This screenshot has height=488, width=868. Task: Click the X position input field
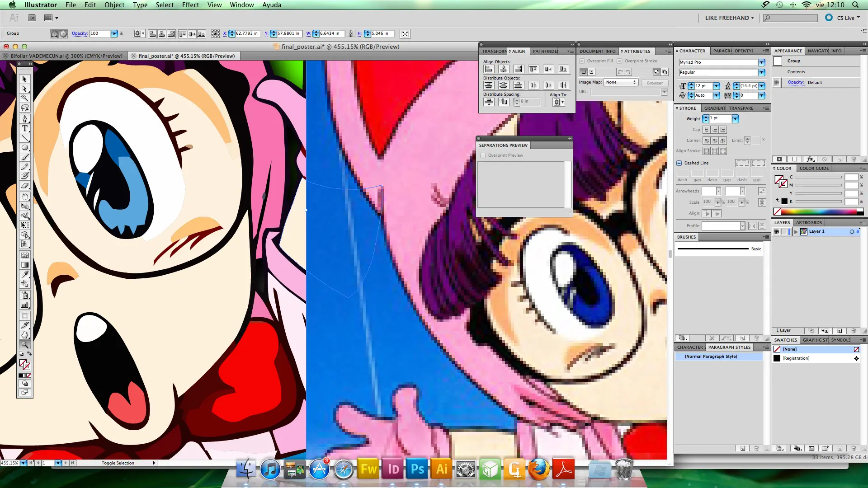coord(247,33)
